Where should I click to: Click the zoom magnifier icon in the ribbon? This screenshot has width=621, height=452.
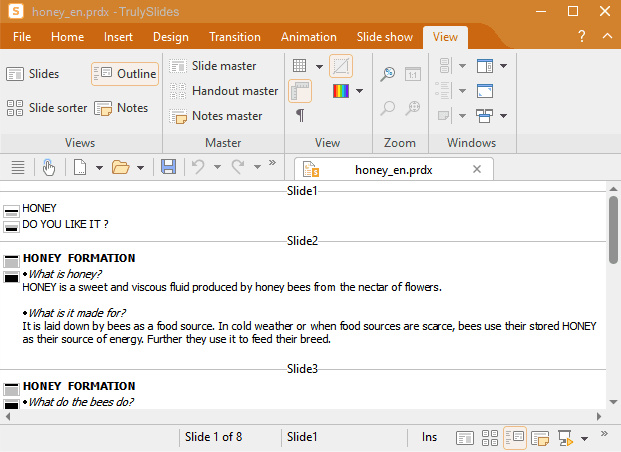[x=388, y=74]
